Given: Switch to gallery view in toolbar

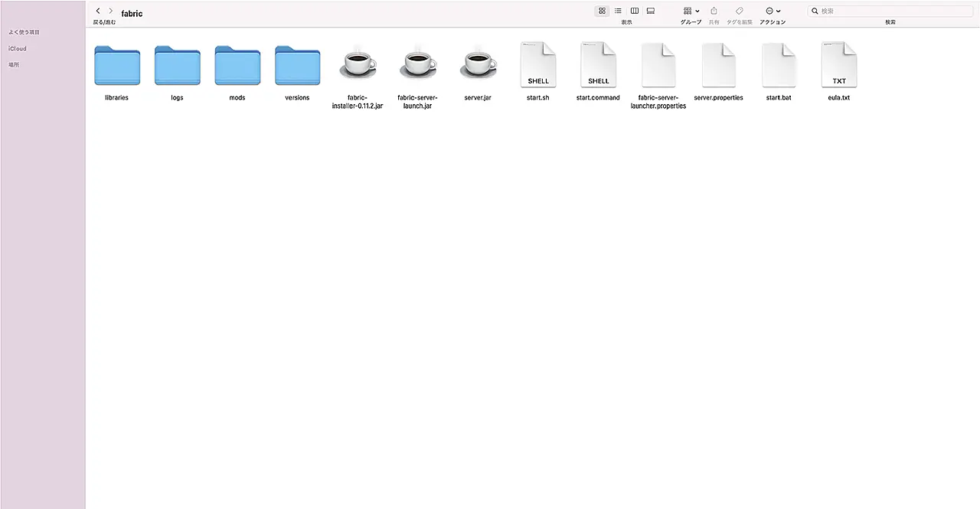Looking at the screenshot, I should (650, 11).
